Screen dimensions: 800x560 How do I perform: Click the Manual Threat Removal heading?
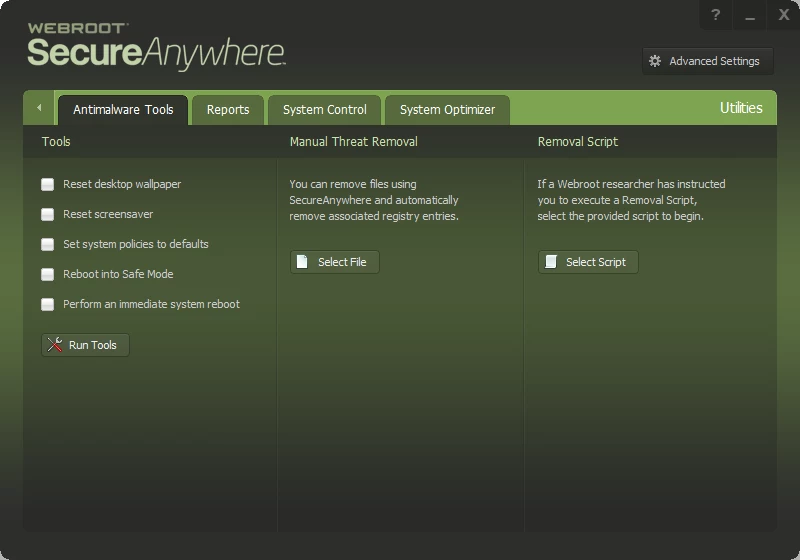pyautogui.click(x=354, y=142)
